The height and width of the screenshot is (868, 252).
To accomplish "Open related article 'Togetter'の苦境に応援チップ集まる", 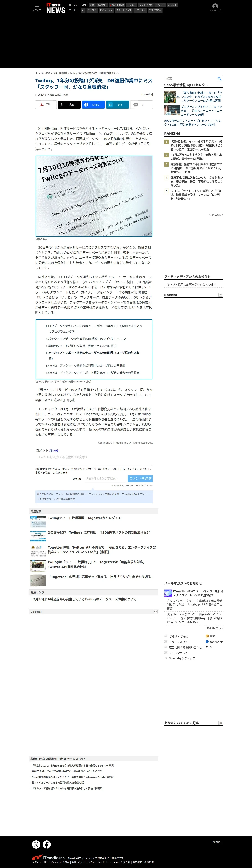I will 101,577.
